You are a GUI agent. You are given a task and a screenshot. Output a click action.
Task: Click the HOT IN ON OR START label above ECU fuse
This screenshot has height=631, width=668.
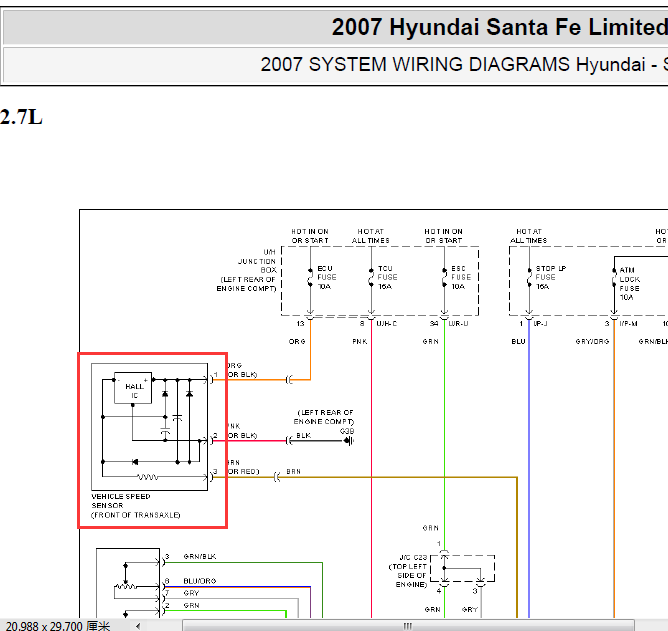(310, 236)
